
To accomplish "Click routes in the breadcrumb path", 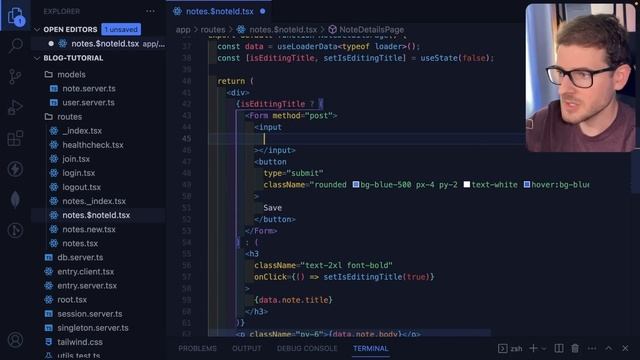I will click(213, 29).
